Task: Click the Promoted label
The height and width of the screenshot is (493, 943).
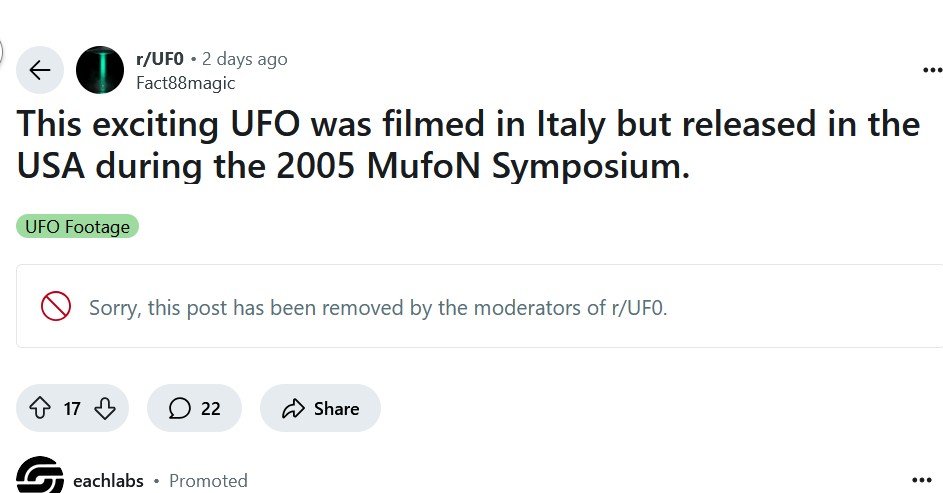Action: click(x=208, y=481)
